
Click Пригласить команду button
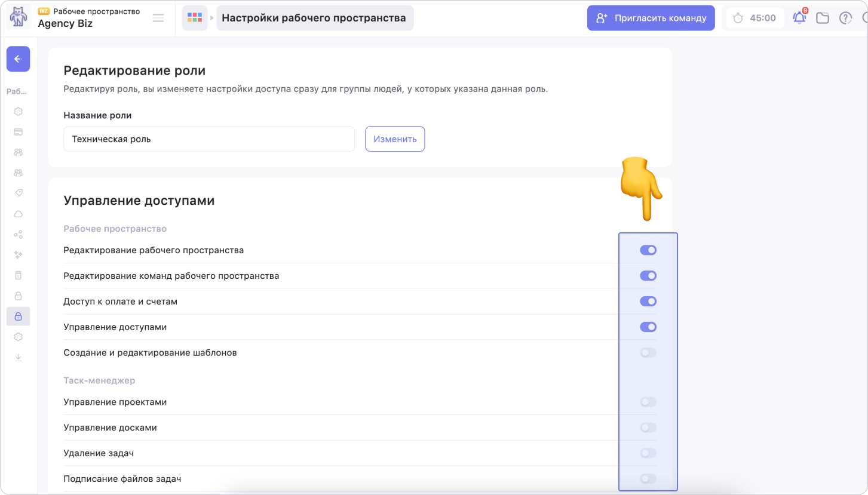pos(651,18)
